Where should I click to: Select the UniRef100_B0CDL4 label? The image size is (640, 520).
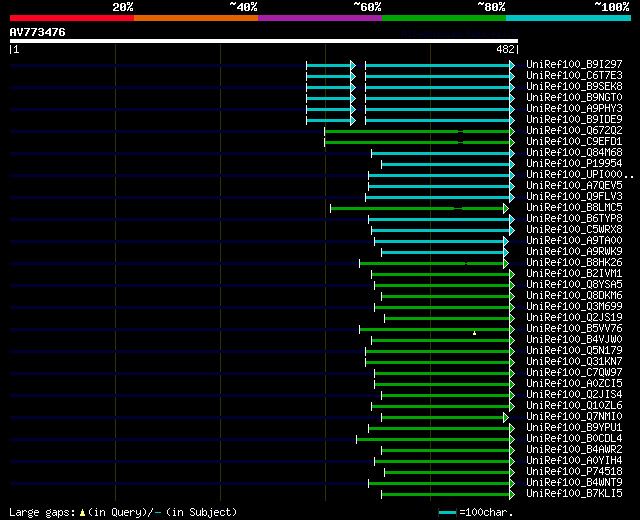pyautogui.click(x=574, y=439)
